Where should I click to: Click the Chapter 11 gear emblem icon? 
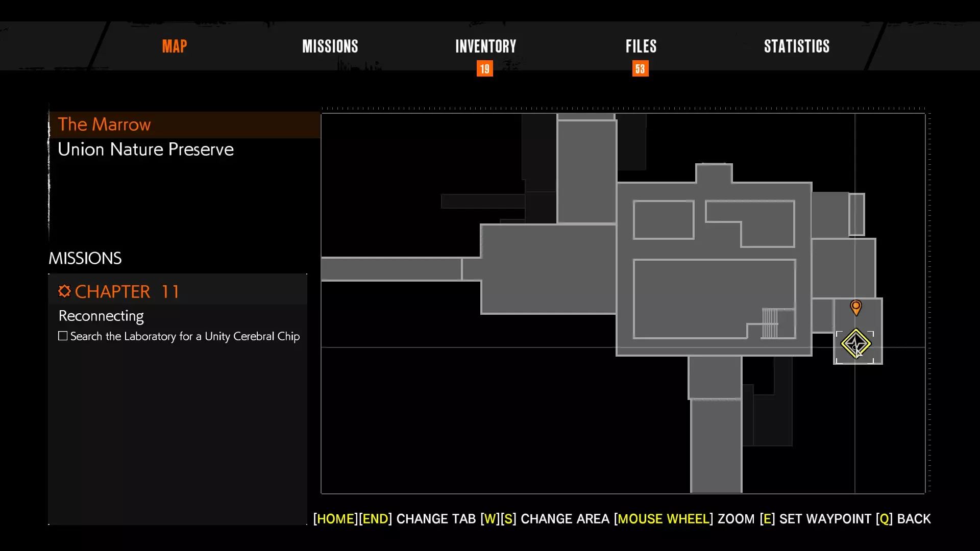pos(64,291)
